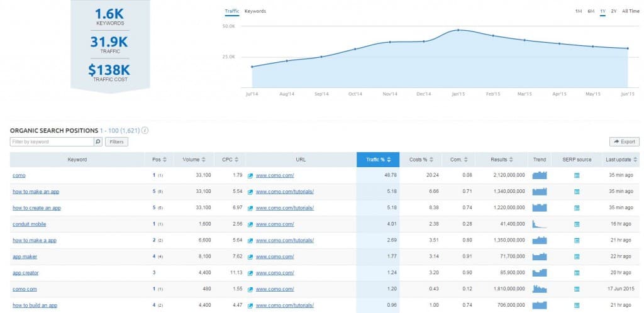Open SERP source snapshot for app maker row
Image resolution: width=644 pixels, height=313 pixels.
tap(576, 256)
